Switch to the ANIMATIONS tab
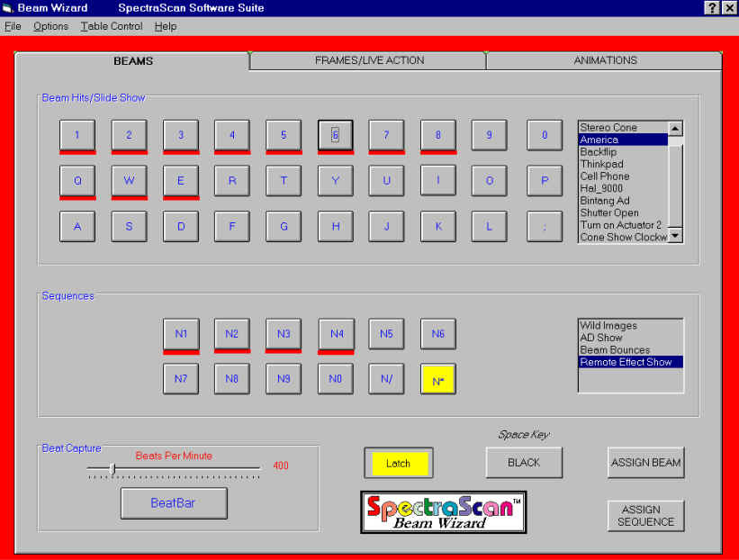The image size is (739, 560). click(605, 60)
